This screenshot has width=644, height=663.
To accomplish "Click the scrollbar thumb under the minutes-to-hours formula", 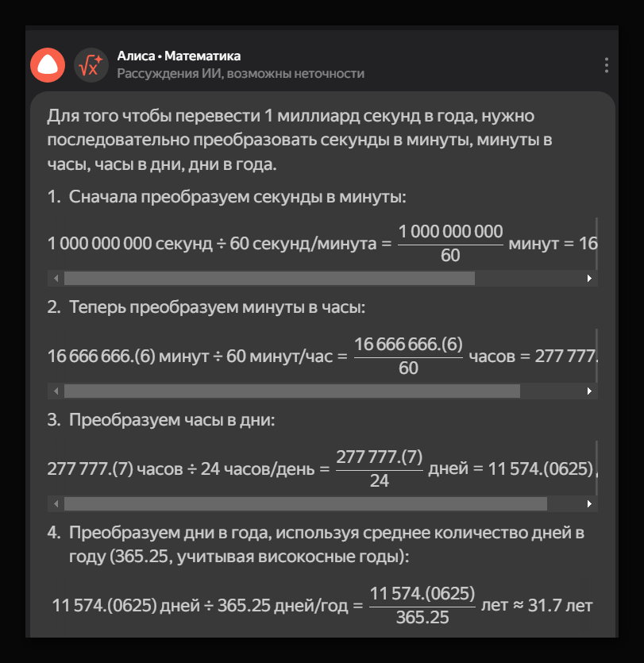I will pos(291,391).
